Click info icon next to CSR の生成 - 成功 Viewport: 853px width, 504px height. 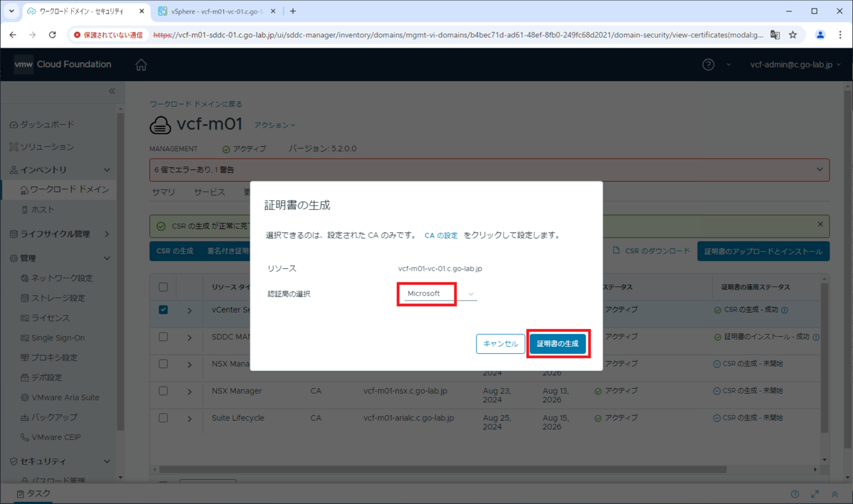click(785, 310)
